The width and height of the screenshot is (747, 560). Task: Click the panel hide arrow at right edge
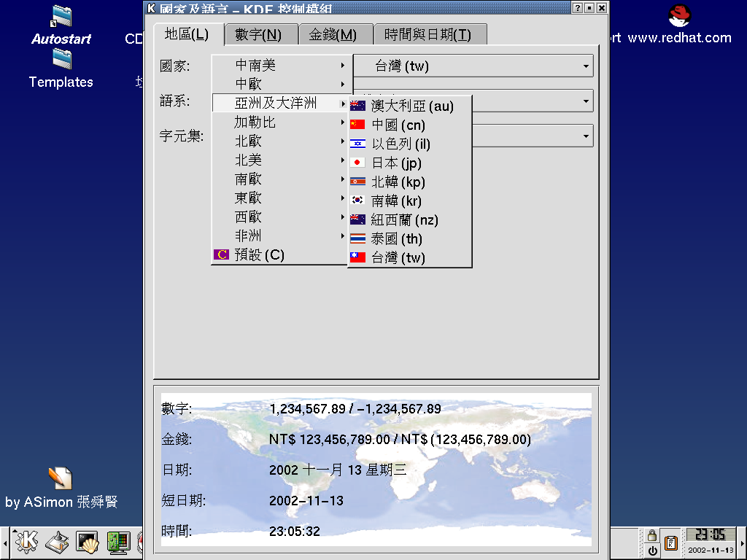click(x=742, y=542)
